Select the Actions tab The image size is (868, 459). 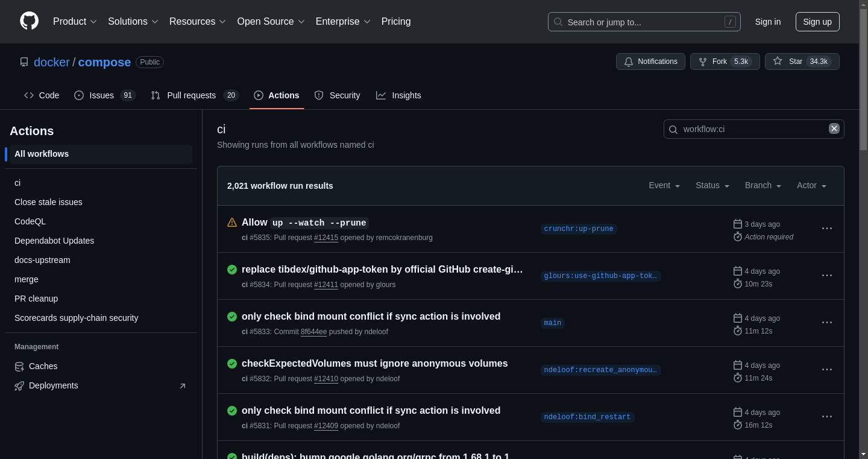pos(277,95)
